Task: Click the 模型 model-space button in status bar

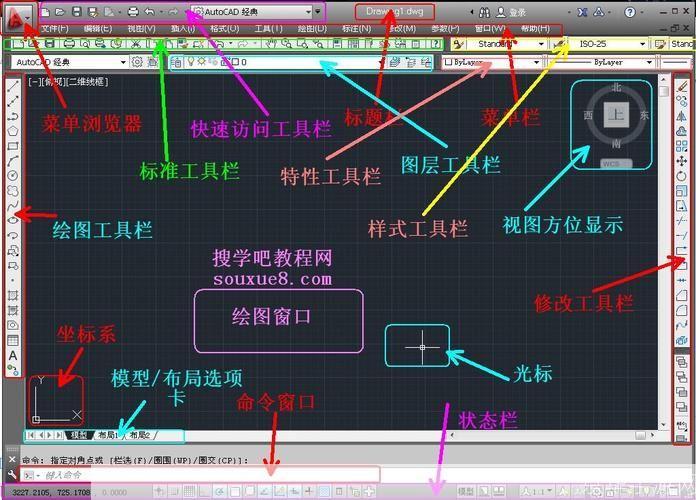Action: click(465, 492)
